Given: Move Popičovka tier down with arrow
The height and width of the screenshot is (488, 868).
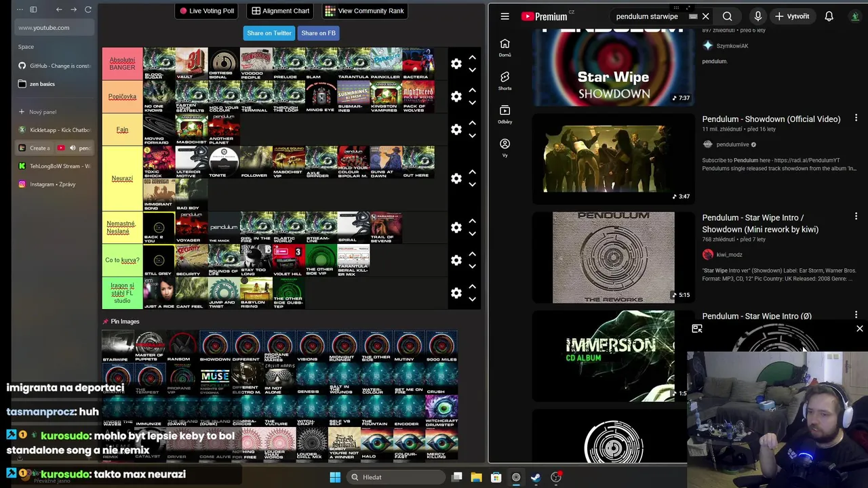Looking at the screenshot, I should [x=472, y=102].
